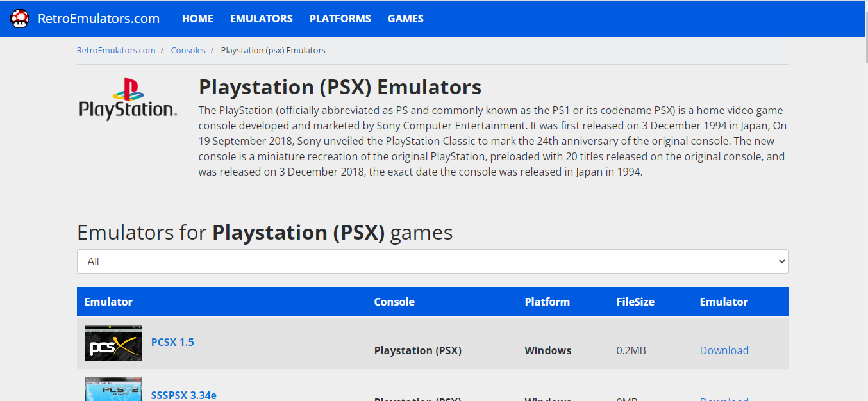Click the PlayStation logo image
Image resolution: width=868 pixels, height=401 pixels.
(128, 99)
